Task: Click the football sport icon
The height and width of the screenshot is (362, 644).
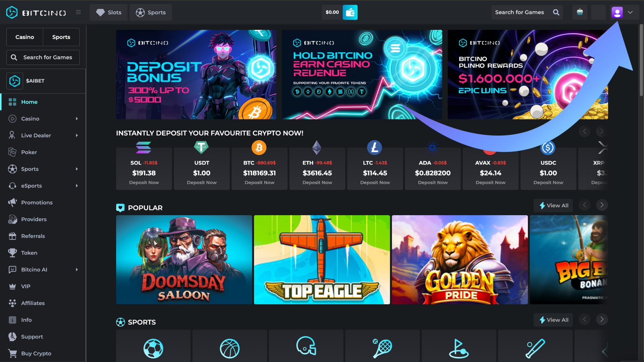Action: click(153, 348)
